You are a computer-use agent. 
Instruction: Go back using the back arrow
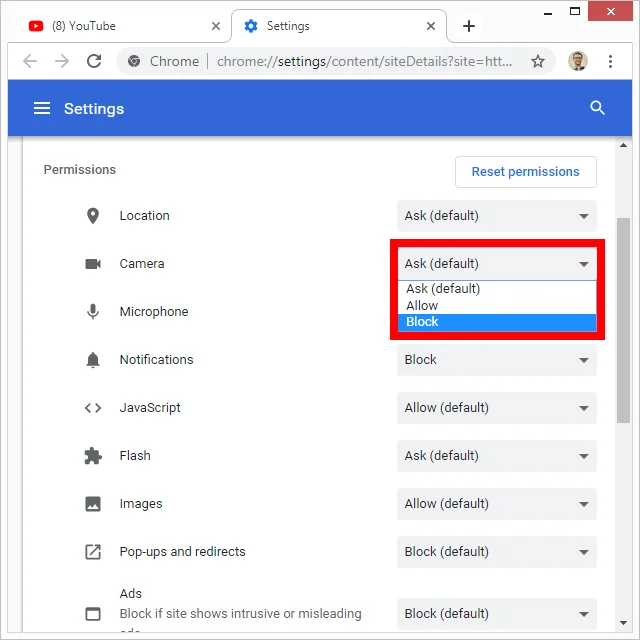(30, 62)
